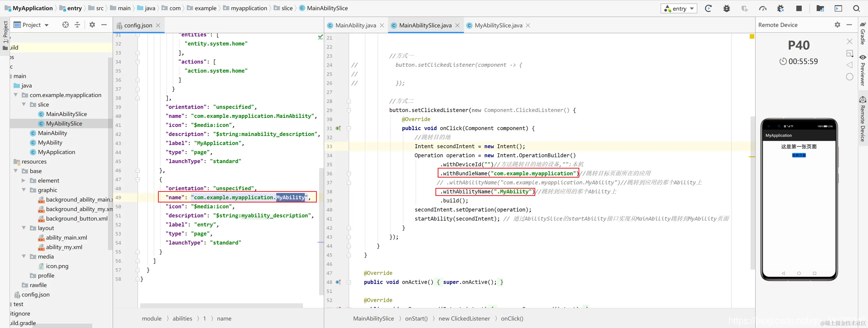Open ability_main.xml in the project tree
Viewport: 868px width, 328px height.
point(66,238)
